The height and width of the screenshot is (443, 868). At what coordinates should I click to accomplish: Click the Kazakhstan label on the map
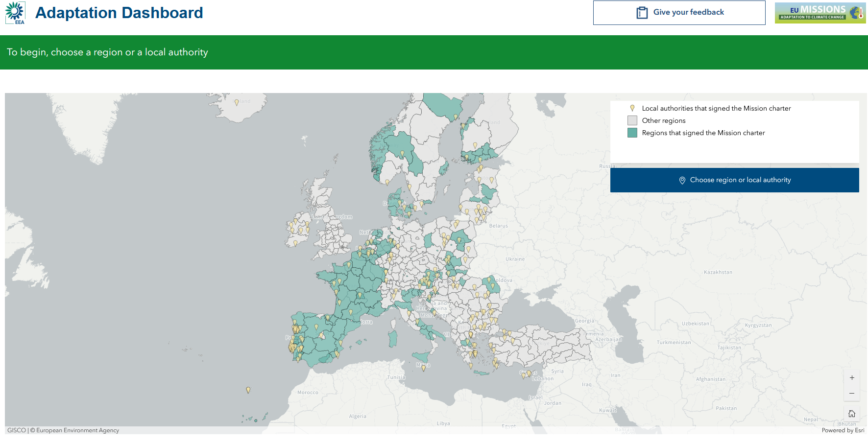click(x=718, y=272)
